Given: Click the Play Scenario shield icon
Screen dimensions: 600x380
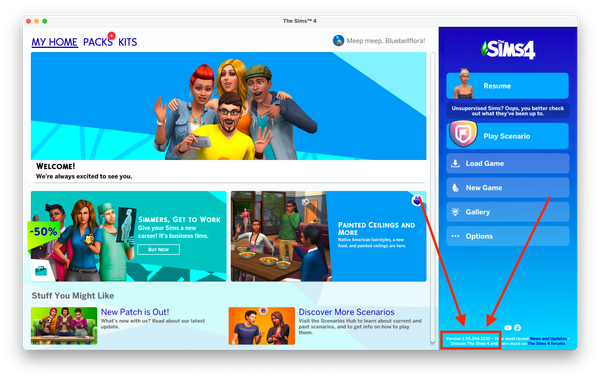Looking at the screenshot, I should [x=463, y=134].
